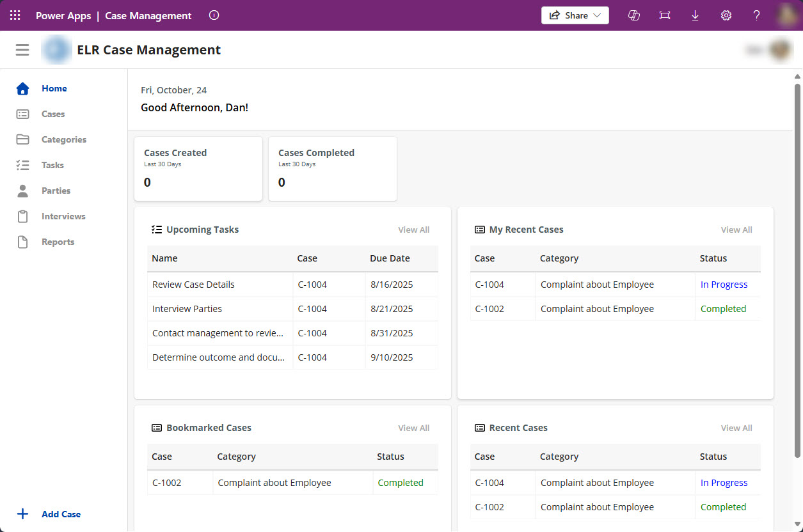The height and width of the screenshot is (532, 803).
Task: Go to Cases in sidebar
Action: [x=53, y=114]
